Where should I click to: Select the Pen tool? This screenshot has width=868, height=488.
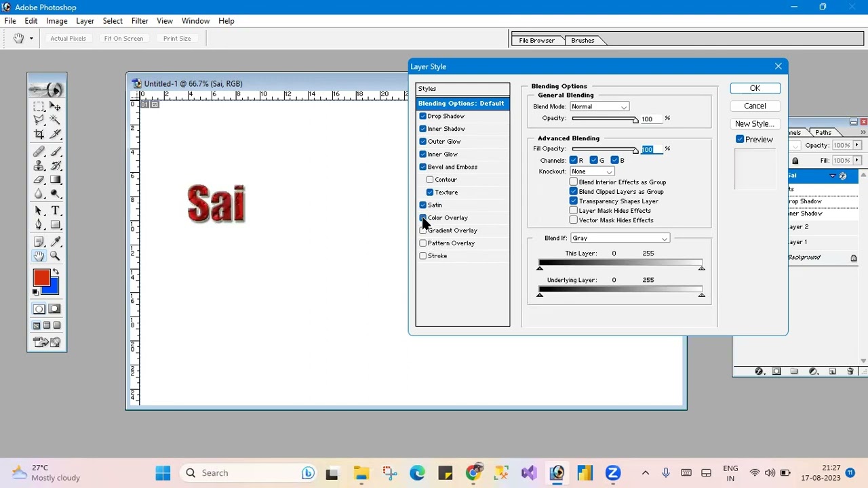tap(39, 224)
